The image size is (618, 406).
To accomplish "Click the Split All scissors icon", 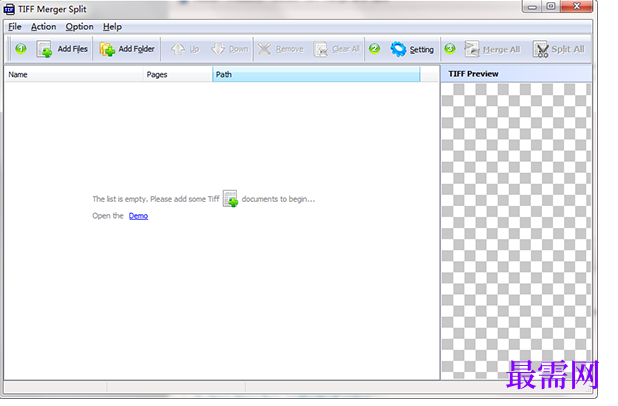I will [541, 49].
